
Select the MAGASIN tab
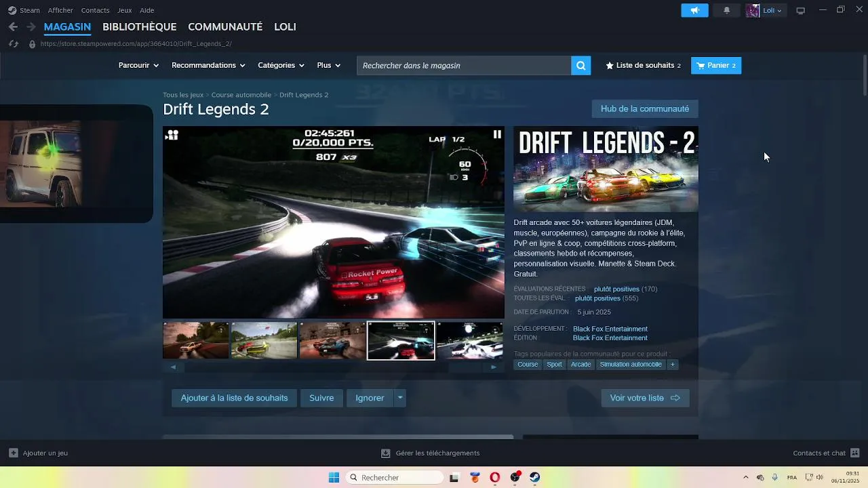[67, 26]
